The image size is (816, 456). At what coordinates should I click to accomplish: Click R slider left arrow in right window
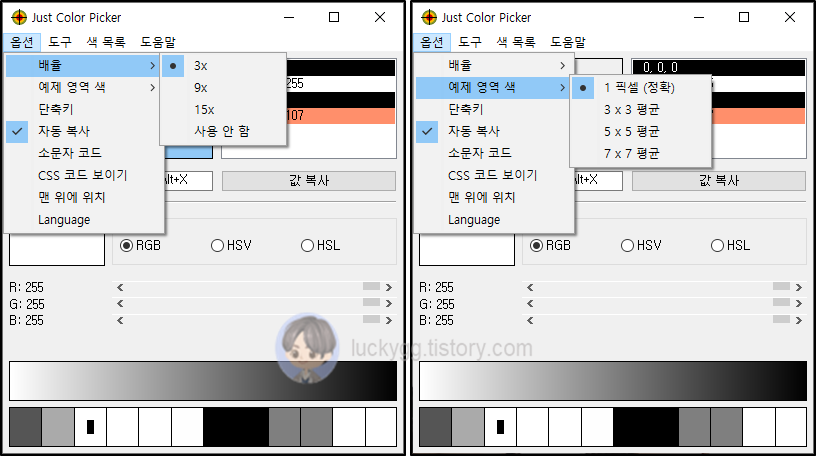coord(530,287)
